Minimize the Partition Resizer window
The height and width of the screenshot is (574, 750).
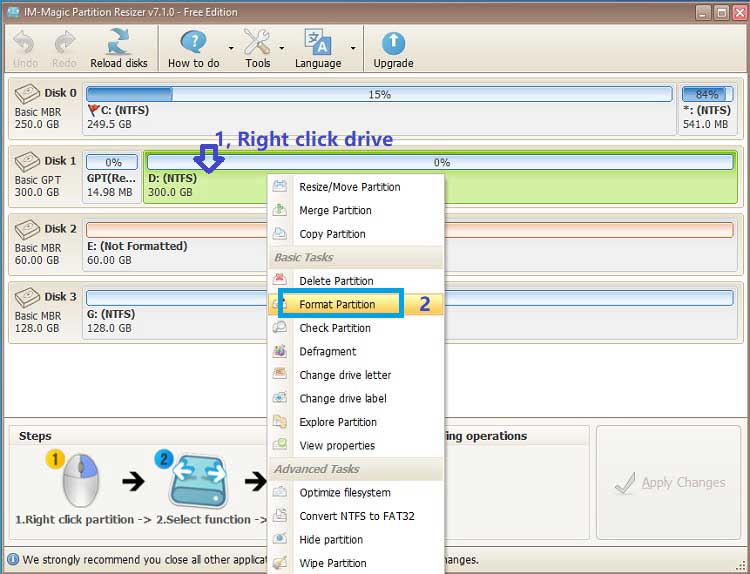(703, 12)
